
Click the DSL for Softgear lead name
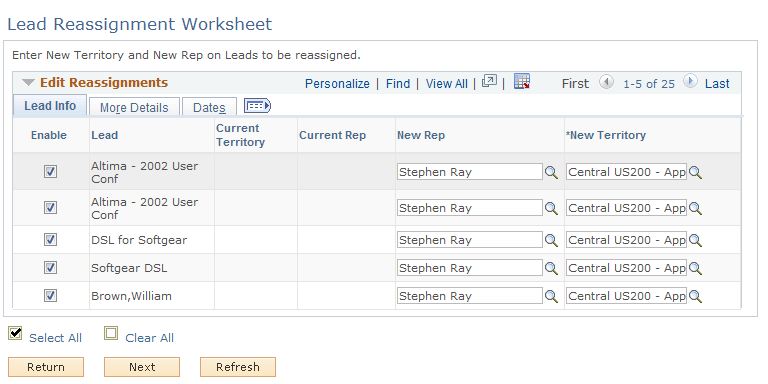pos(139,240)
